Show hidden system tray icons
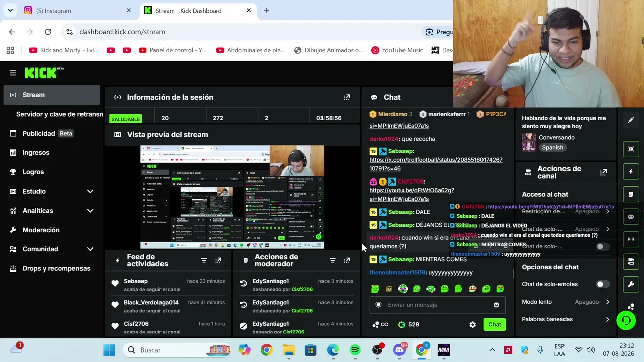644x362 pixels. [492, 350]
